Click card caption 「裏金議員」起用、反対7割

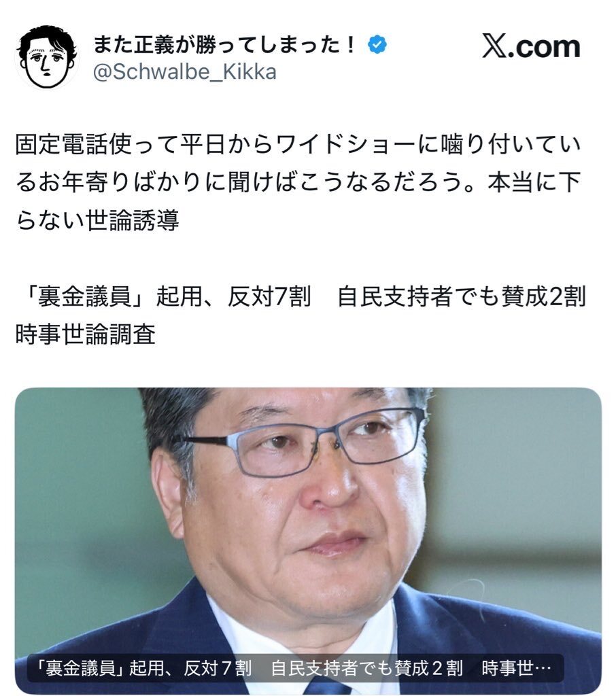point(144,668)
